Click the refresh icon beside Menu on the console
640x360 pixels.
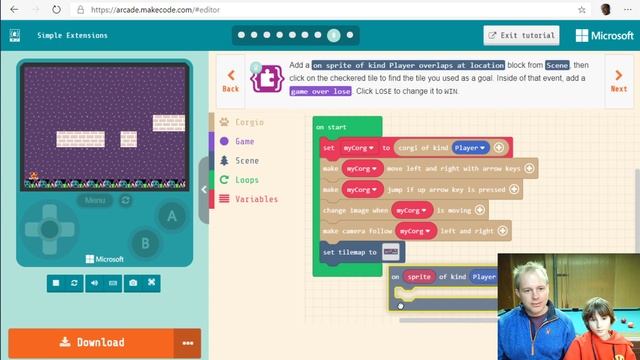[125, 200]
